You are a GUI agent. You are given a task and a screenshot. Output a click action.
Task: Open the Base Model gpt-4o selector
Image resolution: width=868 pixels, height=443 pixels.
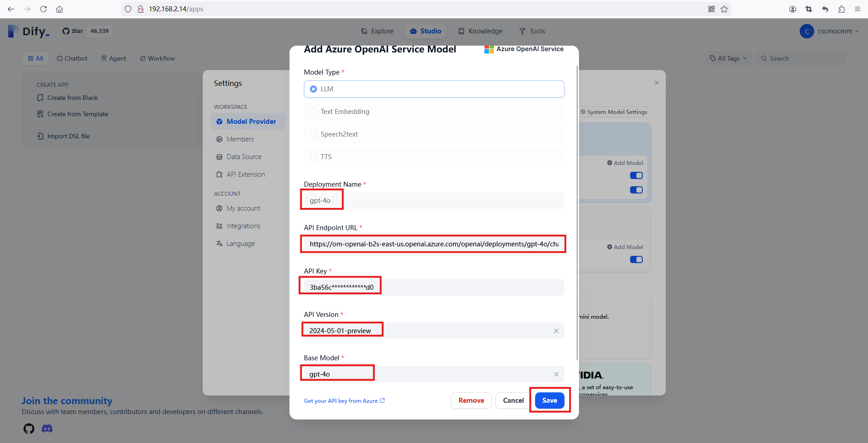[425, 374]
